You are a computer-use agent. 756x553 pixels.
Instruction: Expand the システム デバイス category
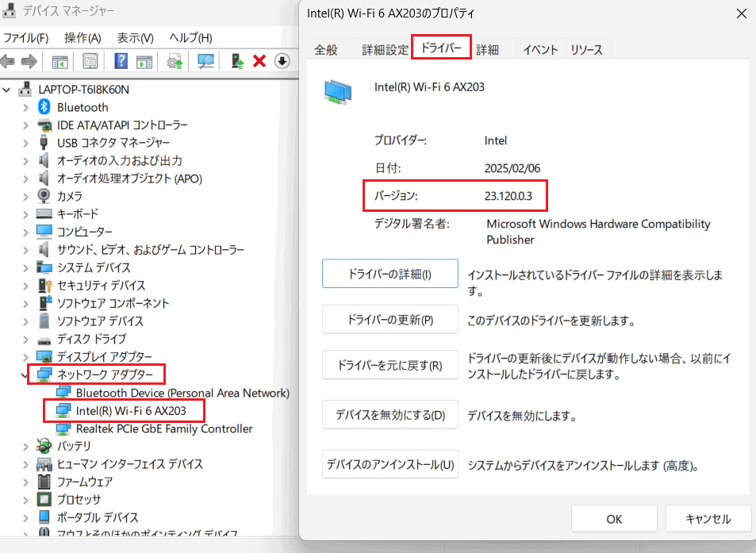(x=26, y=267)
